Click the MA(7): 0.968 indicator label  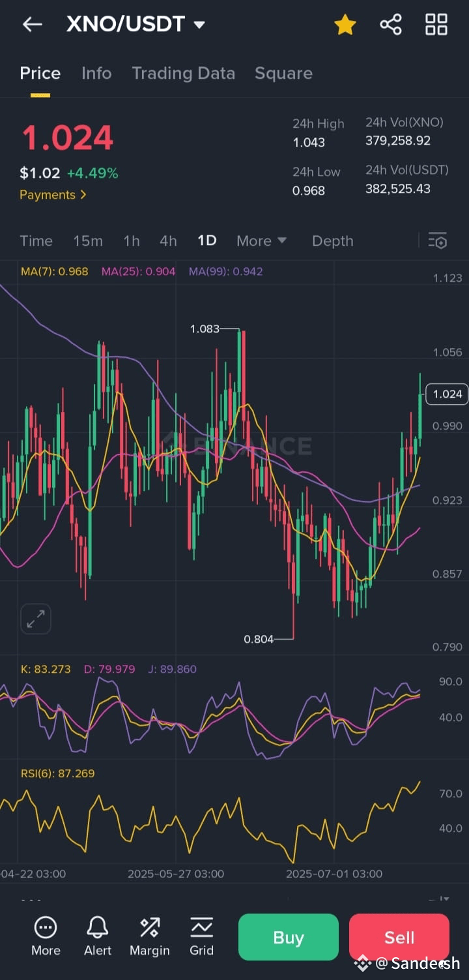[55, 271]
